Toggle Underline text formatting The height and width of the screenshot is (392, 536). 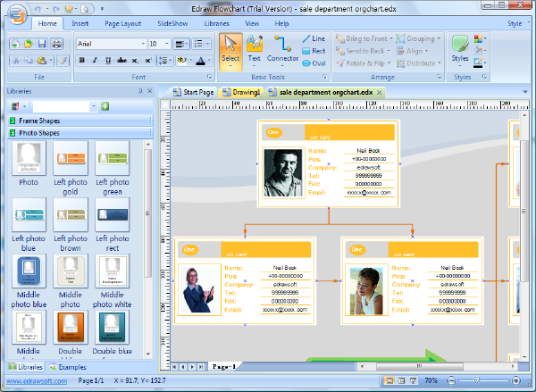click(x=106, y=62)
